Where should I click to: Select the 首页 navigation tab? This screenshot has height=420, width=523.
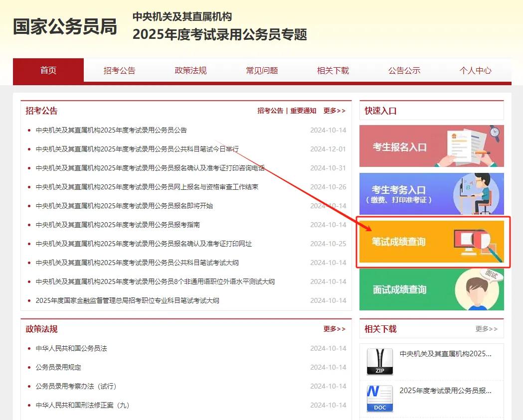(x=48, y=71)
